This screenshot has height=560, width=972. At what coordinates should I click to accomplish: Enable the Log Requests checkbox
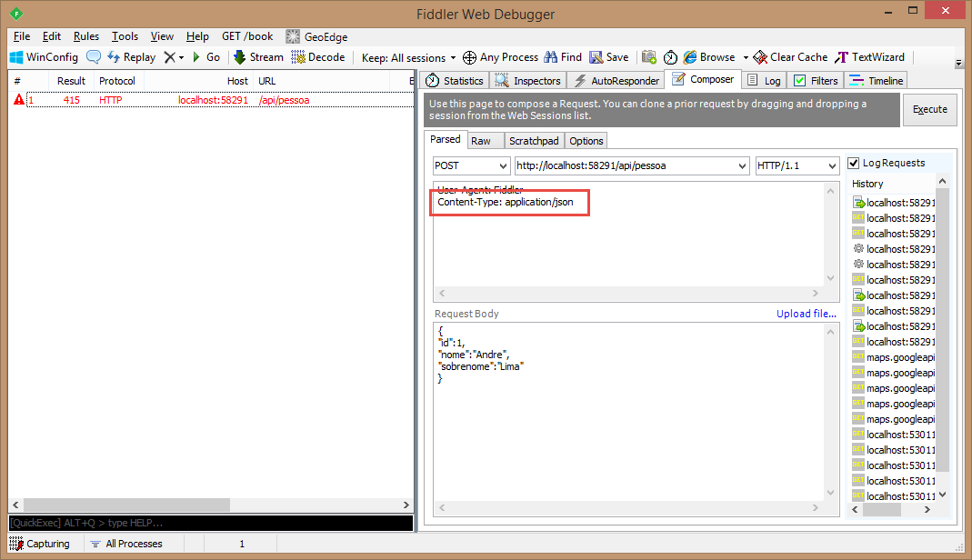point(854,163)
